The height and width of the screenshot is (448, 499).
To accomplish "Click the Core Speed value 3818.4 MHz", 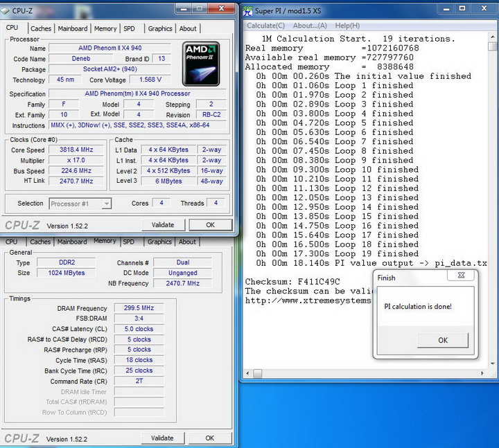I will 76,150.
